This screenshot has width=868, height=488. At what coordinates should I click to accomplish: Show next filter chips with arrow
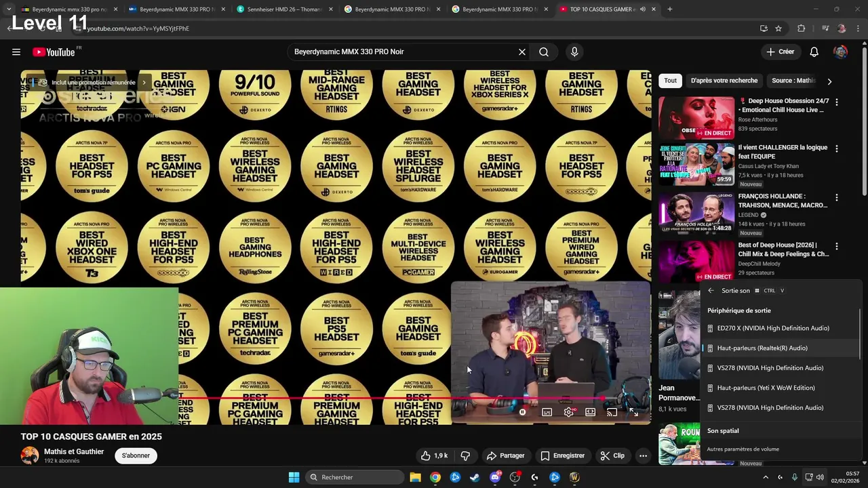click(829, 81)
